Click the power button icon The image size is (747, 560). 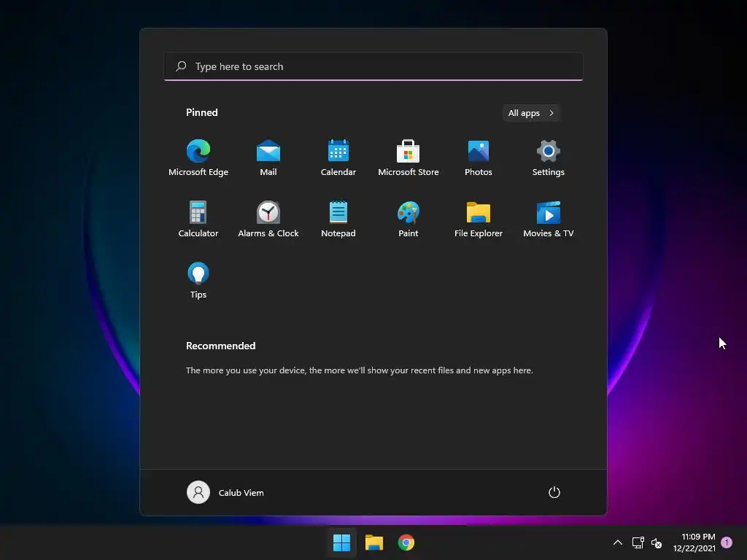(554, 492)
